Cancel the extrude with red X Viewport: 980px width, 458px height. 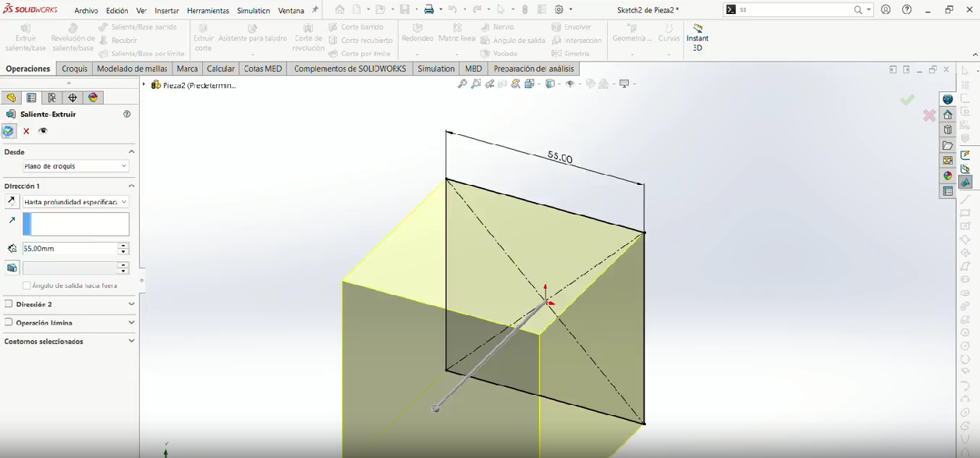pos(27,131)
